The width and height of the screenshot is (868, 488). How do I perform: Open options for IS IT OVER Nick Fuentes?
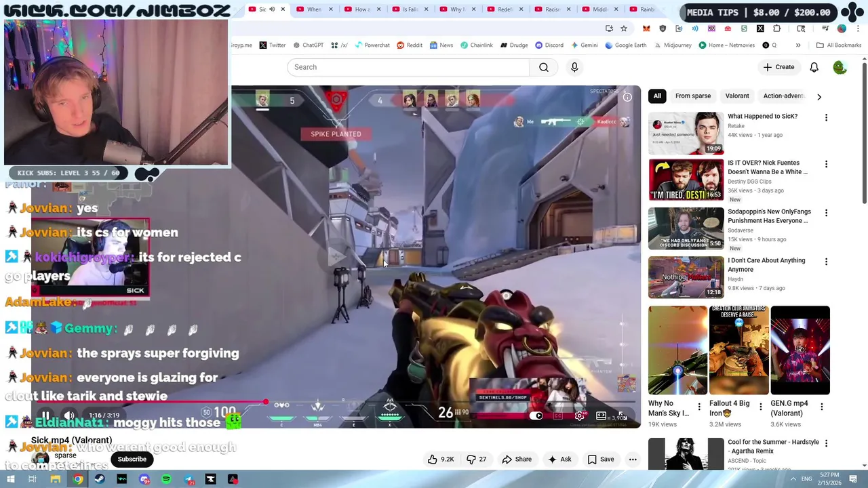tap(826, 165)
